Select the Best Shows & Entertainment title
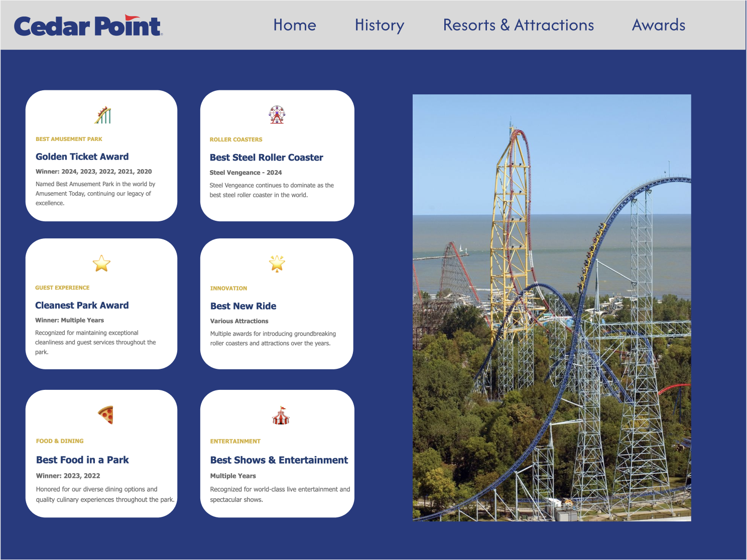Image resolution: width=747 pixels, height=560 pixels. coord(279,460)
